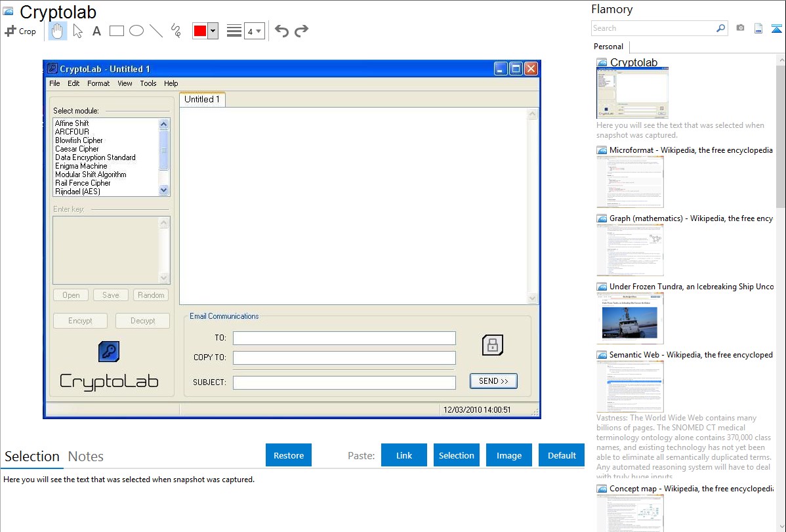
Task: Open the View menu in CryptoLab
Action: pos(125,83)
